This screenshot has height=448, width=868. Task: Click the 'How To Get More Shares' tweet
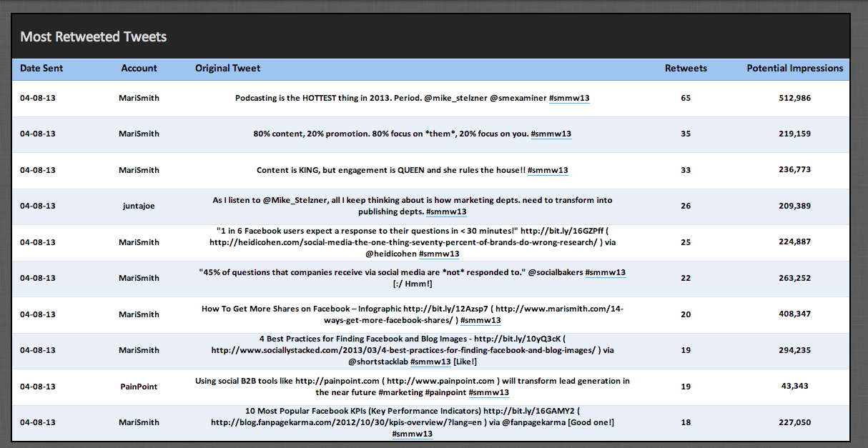point(413,314)
